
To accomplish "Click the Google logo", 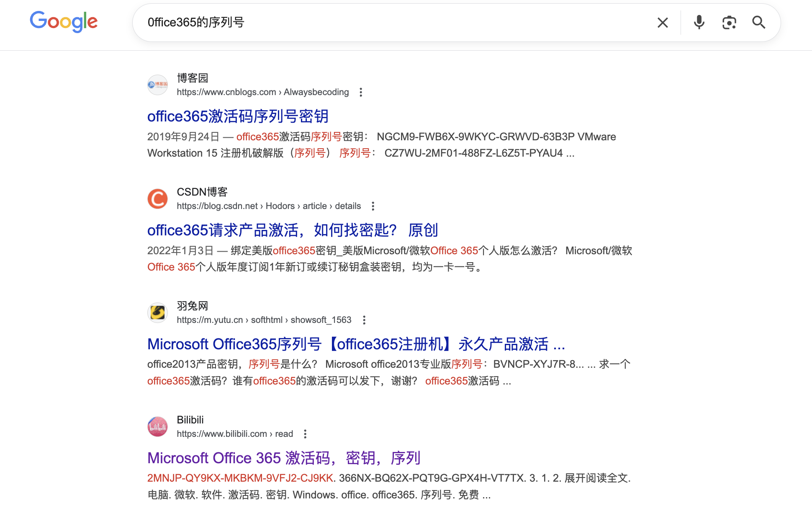I will 64,22.
